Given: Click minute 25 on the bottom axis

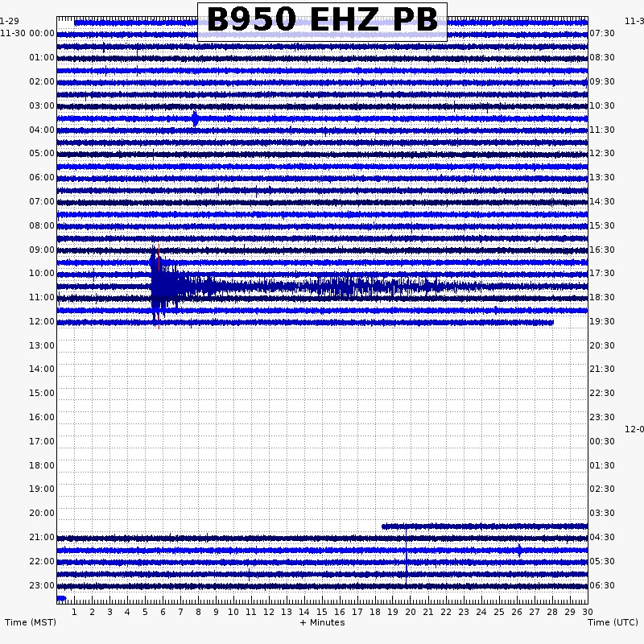Looking at the screenshot, I should coord(499,612).
